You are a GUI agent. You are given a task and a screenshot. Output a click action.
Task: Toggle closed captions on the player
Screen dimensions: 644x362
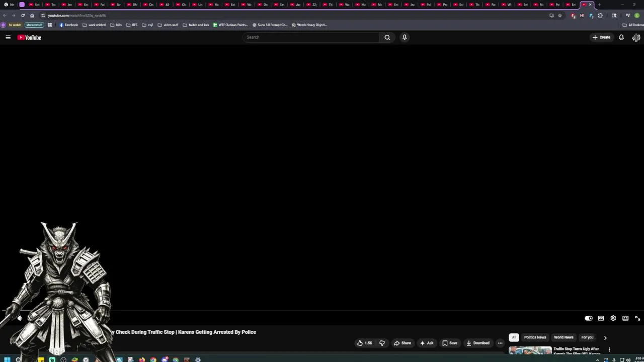[601, 318]
